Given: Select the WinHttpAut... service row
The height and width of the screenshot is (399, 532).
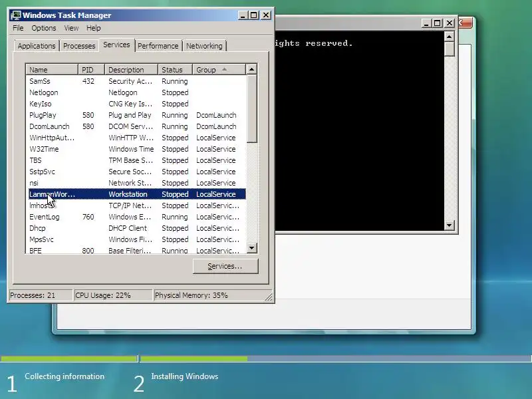Looking at the screenshot, I should [137, 138].
